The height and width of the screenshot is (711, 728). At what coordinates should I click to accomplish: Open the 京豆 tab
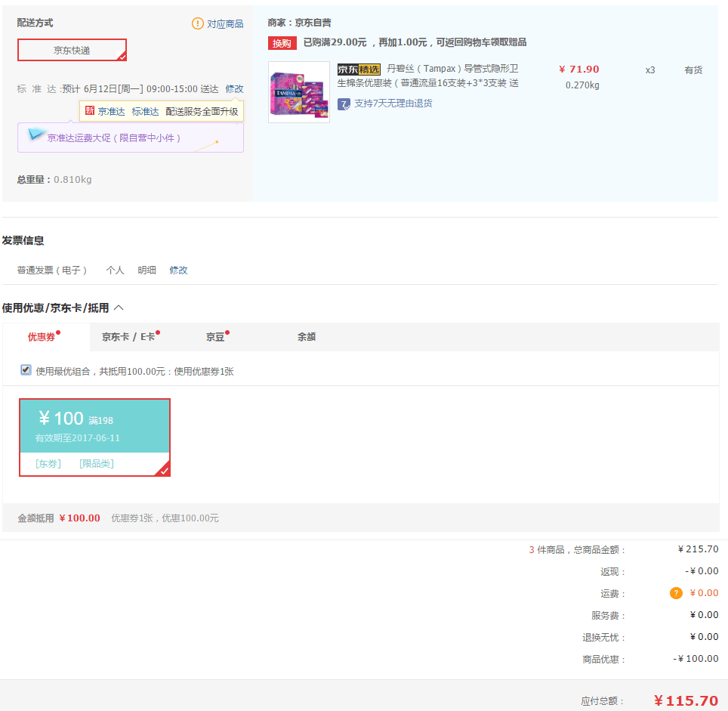215,337
